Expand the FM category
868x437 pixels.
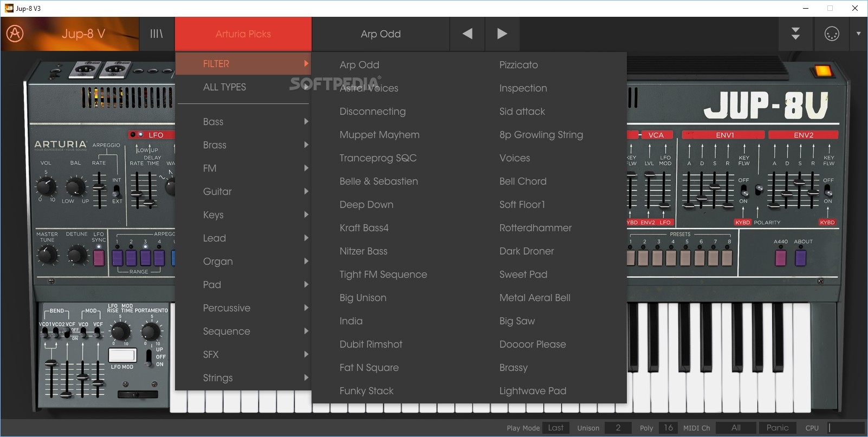tap(243, 168)
